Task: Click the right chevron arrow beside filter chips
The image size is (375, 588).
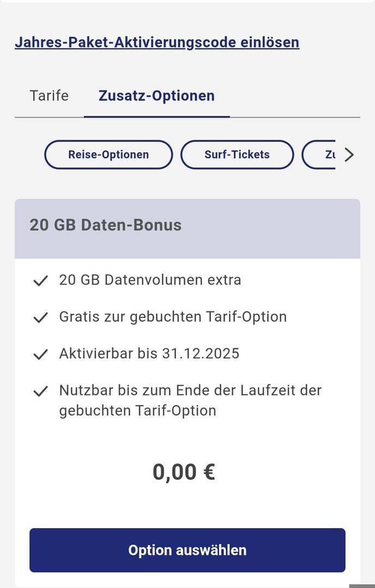Action: point(349,155)
